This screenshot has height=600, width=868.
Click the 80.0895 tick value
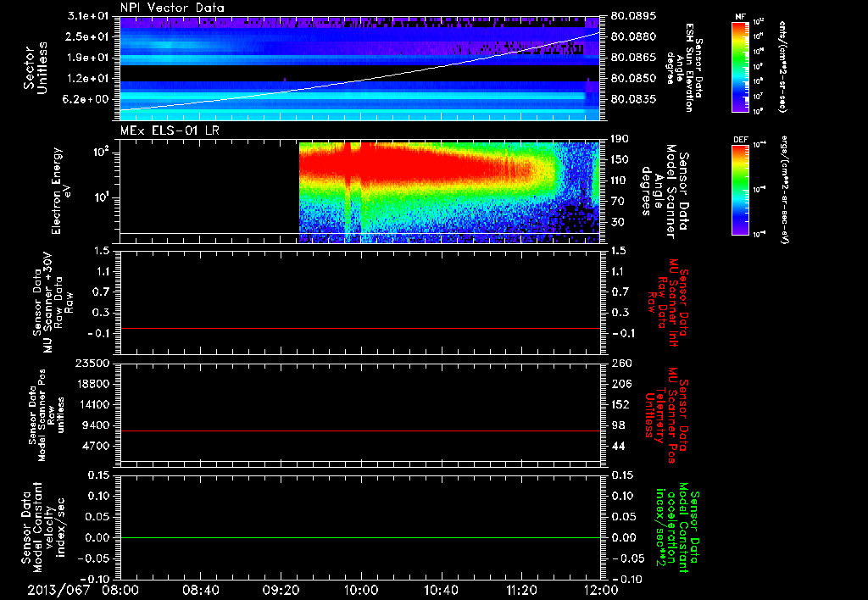click(633, 16)
